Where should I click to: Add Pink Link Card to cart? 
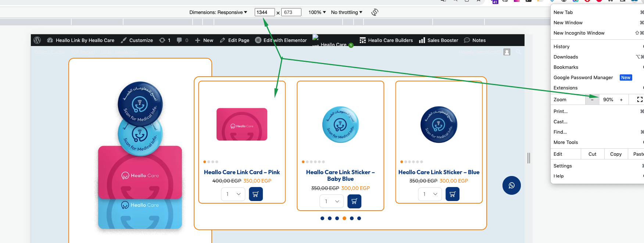256,194
